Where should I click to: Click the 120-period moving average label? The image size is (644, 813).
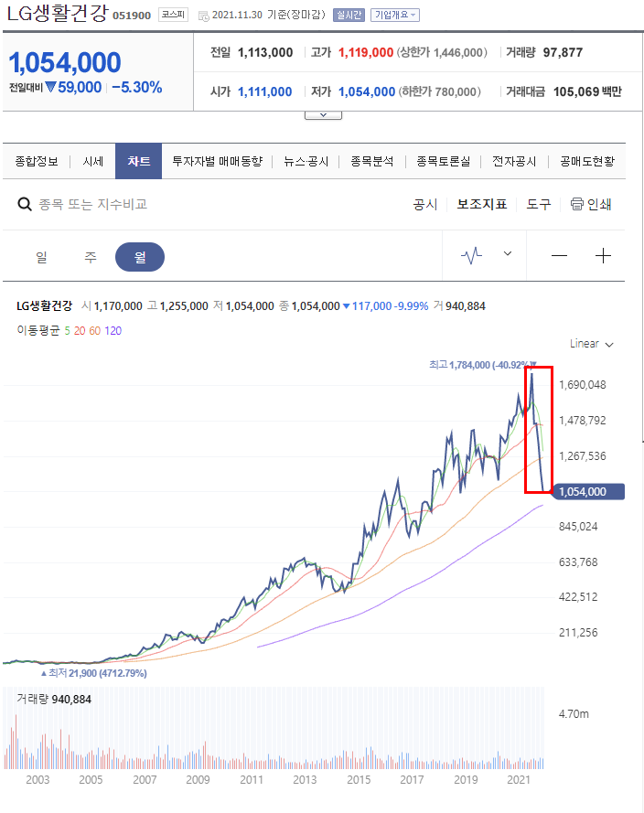(x=113, y=331)
